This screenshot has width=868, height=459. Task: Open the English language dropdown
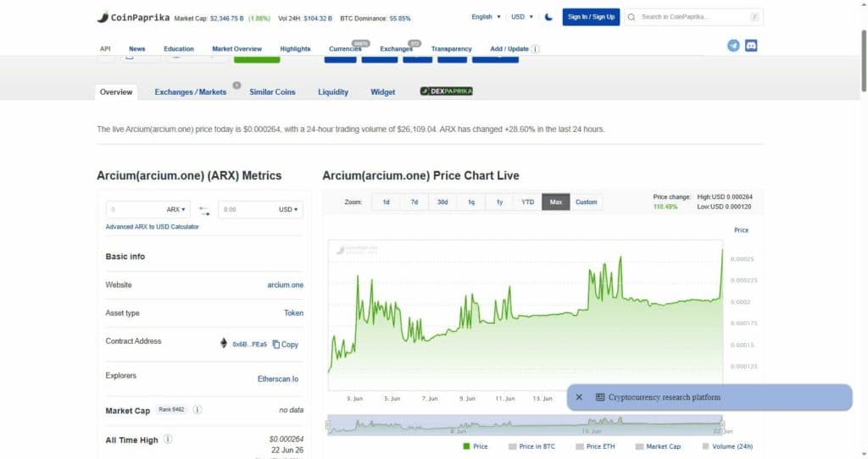486,17
